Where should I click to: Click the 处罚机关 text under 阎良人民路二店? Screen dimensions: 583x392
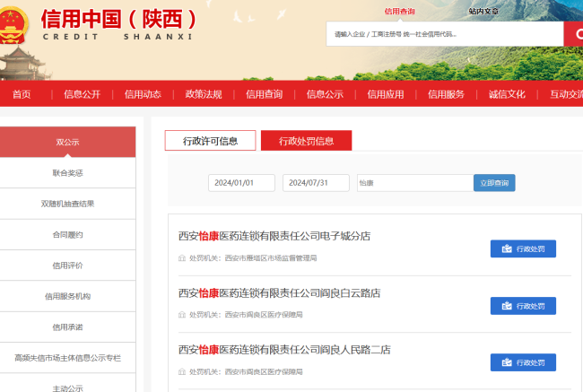[x=246, y=371]
